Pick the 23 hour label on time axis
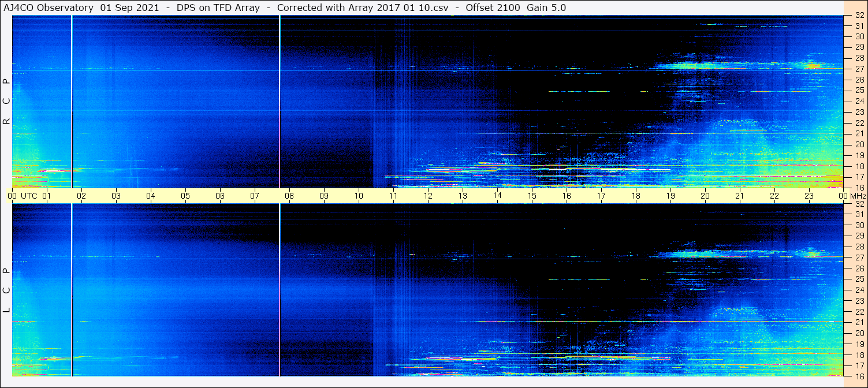 tap(809, 196)
